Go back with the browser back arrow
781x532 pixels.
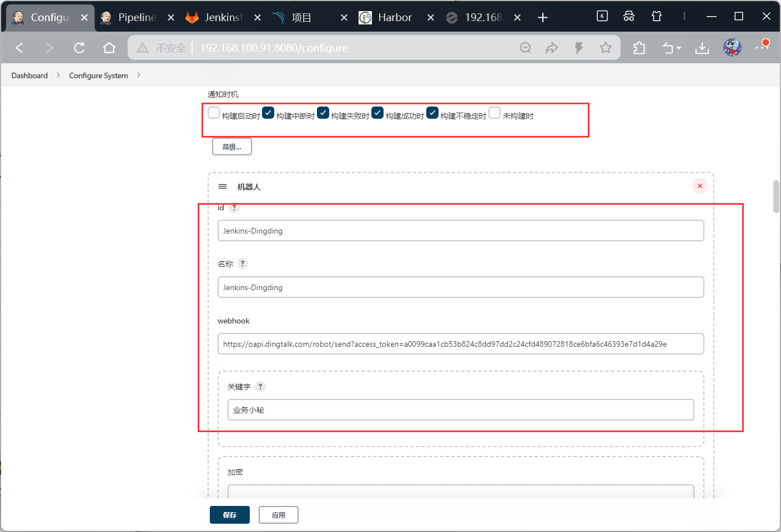[x=19, y=48]
